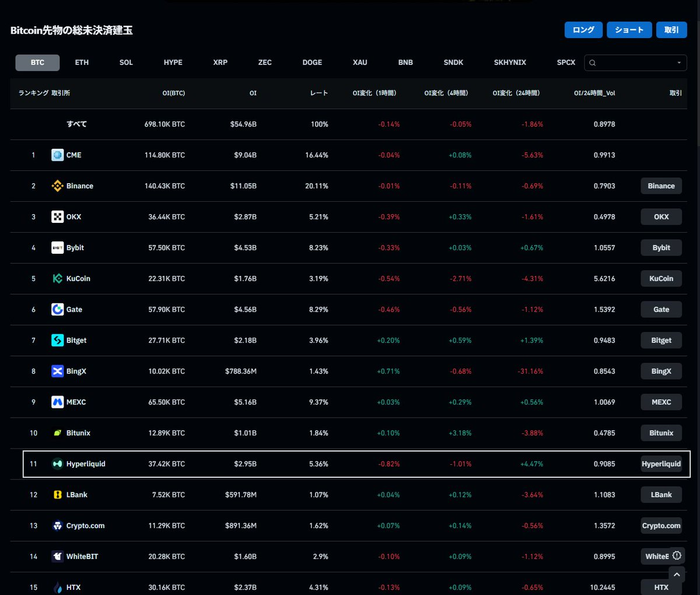Click into the coin search input field
Image resolution: width=700 pixels, height=595 pixels.
click(x=635, y=63)
